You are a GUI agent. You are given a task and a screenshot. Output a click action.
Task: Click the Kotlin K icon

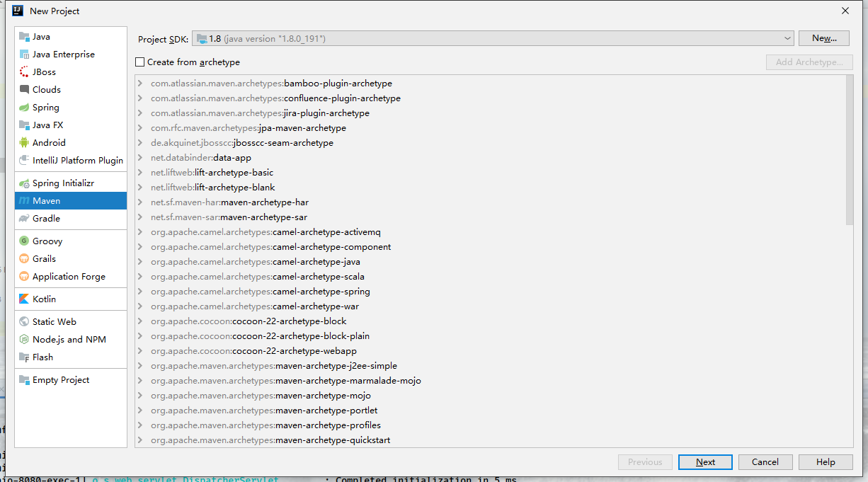[24, 299]
